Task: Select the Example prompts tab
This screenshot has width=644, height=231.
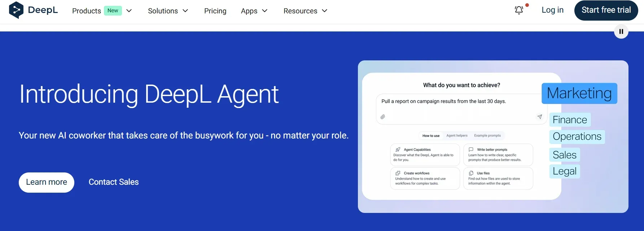Action: pyautogui.click(x=487, y=136)
